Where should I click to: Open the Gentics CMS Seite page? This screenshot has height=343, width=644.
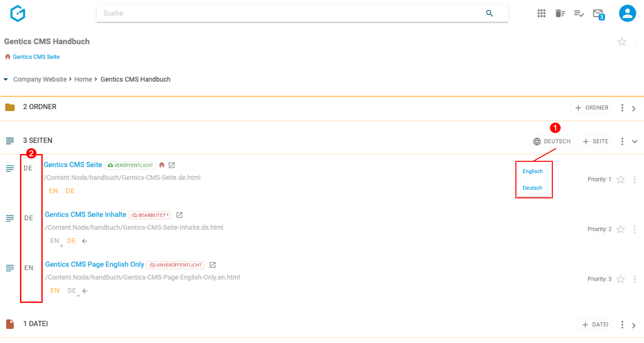tap(73, 165)
